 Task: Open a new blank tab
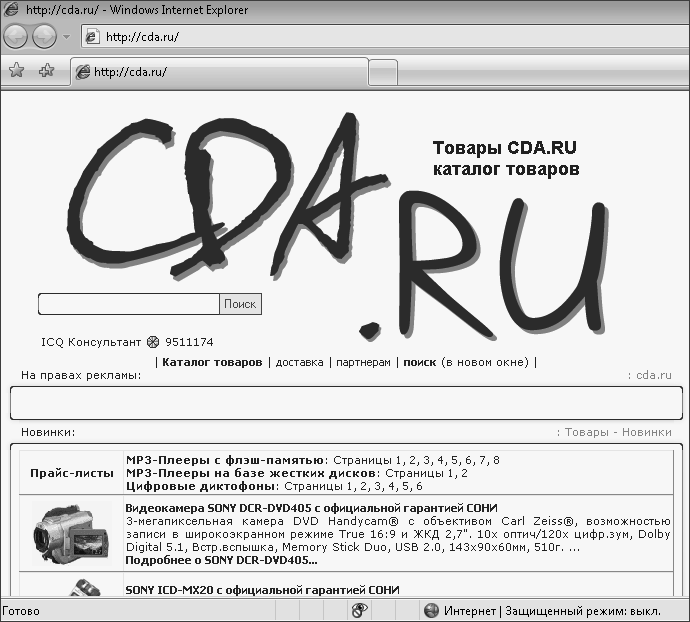pos(382,72)
